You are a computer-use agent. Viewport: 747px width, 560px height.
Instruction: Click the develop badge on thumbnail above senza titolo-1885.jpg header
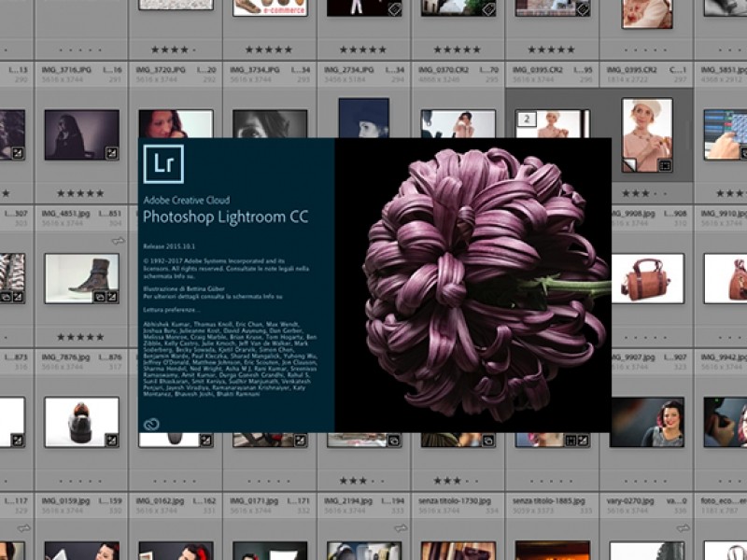pyautogui.click(x=583, y=441)
